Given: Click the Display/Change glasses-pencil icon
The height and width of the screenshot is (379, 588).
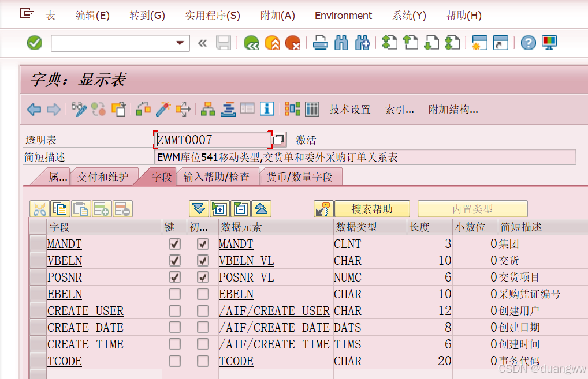Looking at the screenshot, I should [x=79, y=109].
